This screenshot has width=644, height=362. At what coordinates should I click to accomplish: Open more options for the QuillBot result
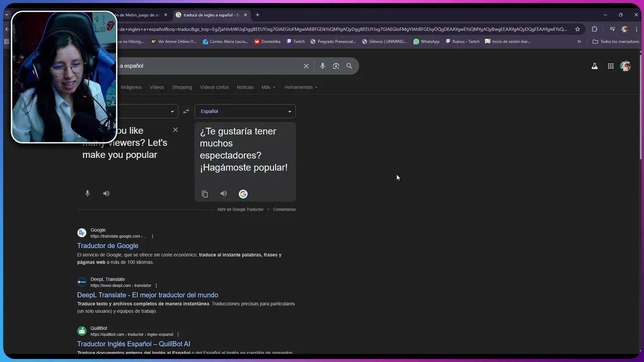click(x=178, y=334)
